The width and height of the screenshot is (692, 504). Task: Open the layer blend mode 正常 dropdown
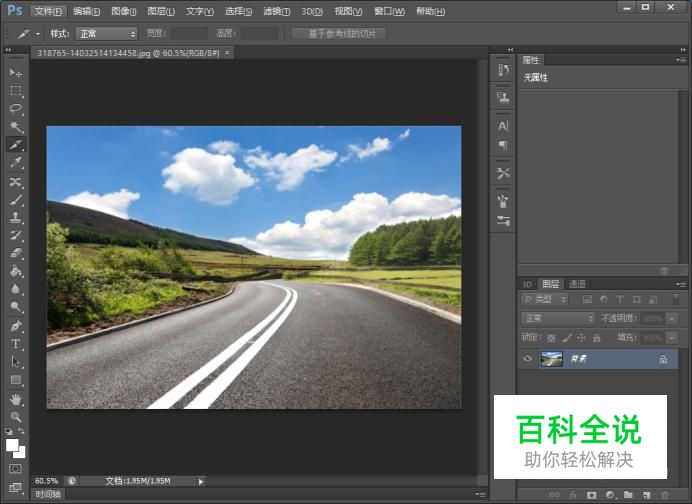click(558, 318)
